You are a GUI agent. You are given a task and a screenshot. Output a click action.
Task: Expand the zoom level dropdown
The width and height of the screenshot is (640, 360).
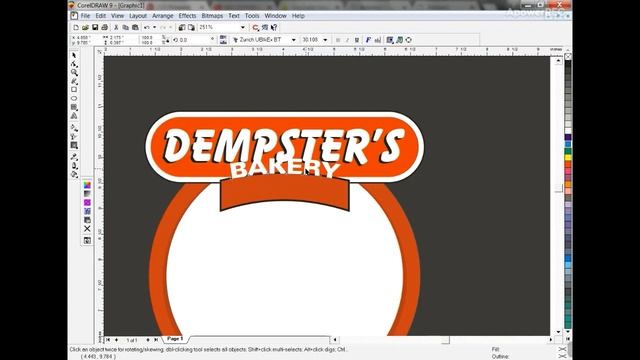coord(242,27)
